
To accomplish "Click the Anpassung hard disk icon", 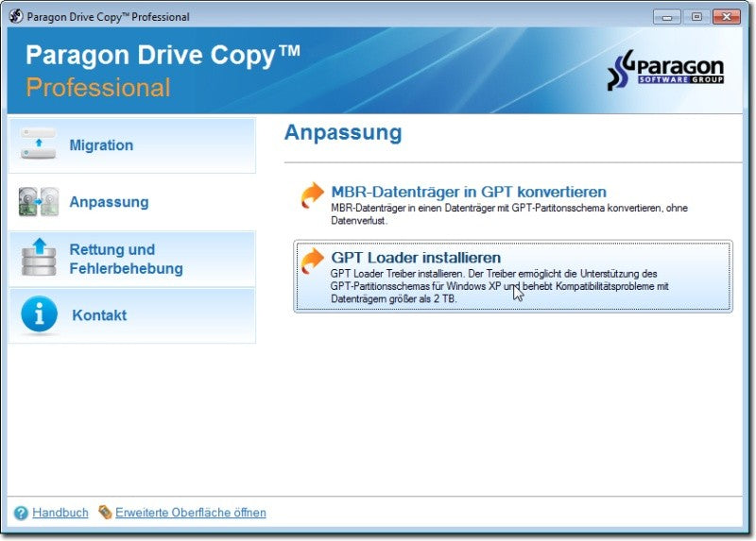I will tap(39, 201).
